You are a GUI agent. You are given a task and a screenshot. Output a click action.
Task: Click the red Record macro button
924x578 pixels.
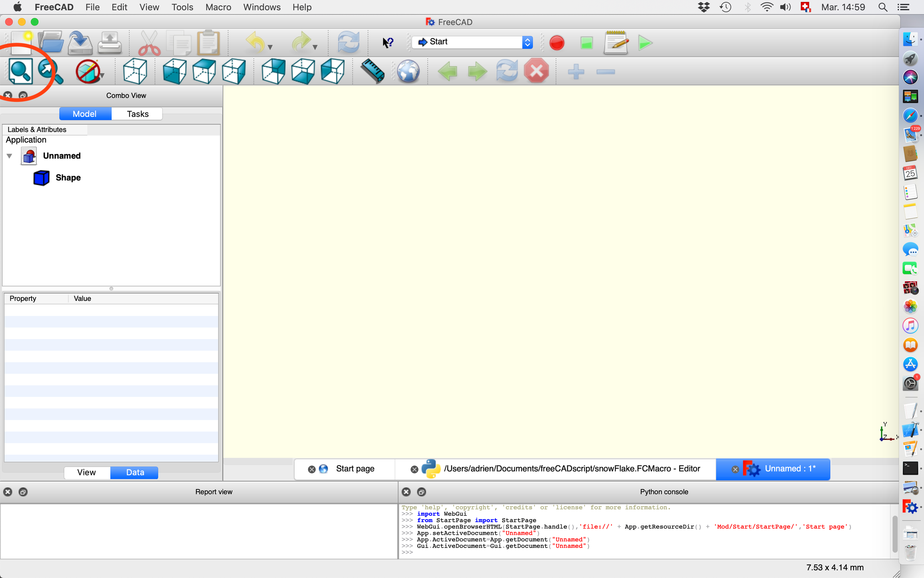[x=557, y=42]
